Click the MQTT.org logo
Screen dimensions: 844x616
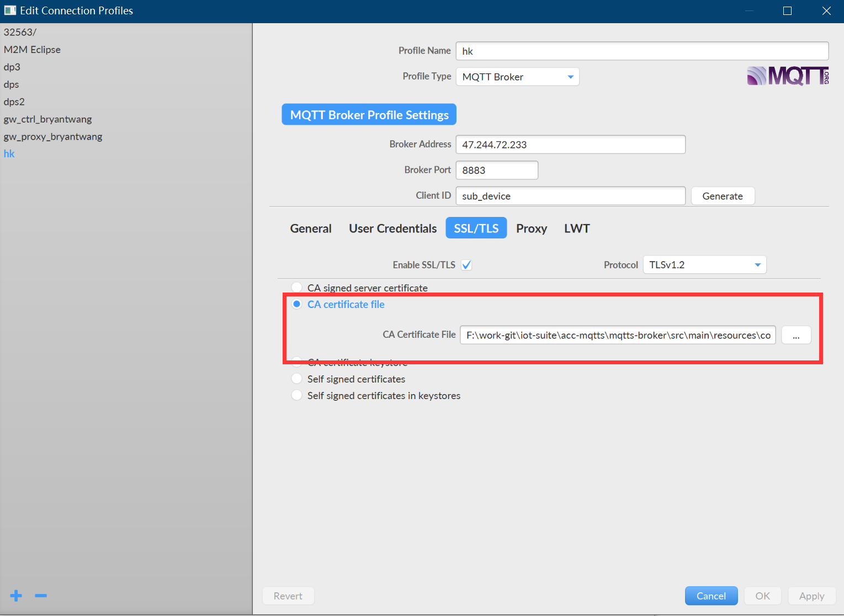click(x=788, y=76)
